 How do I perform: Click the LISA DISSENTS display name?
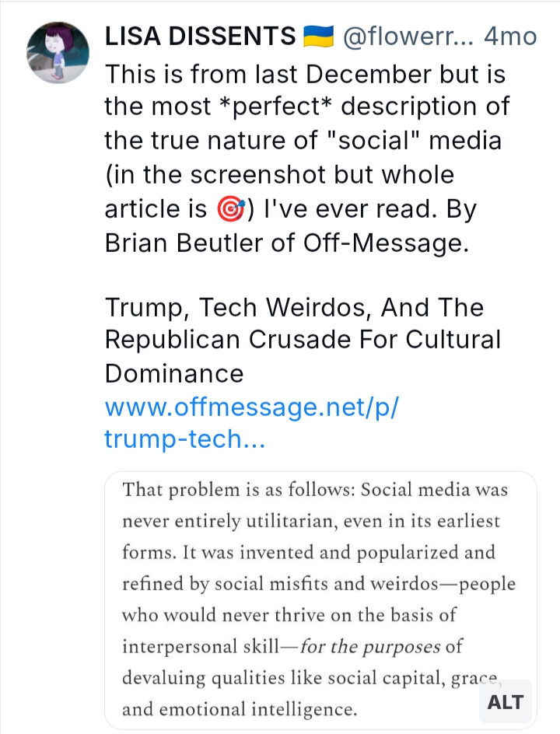click(x=200, y=37)
